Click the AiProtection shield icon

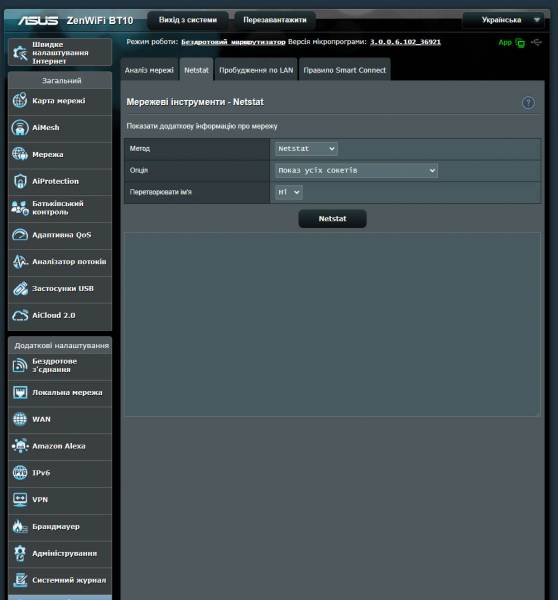[x=20, y=181]
